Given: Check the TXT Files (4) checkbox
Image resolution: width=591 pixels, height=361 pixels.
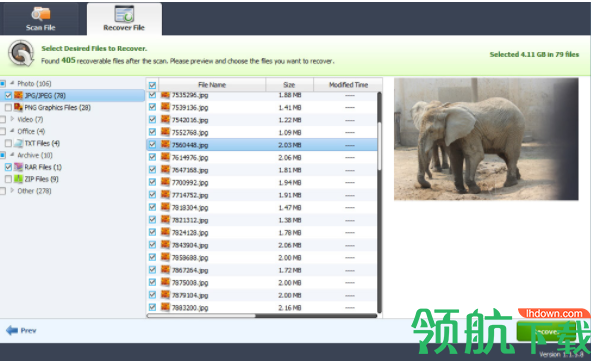Looking at the screenshot, I should coord(8,143).
